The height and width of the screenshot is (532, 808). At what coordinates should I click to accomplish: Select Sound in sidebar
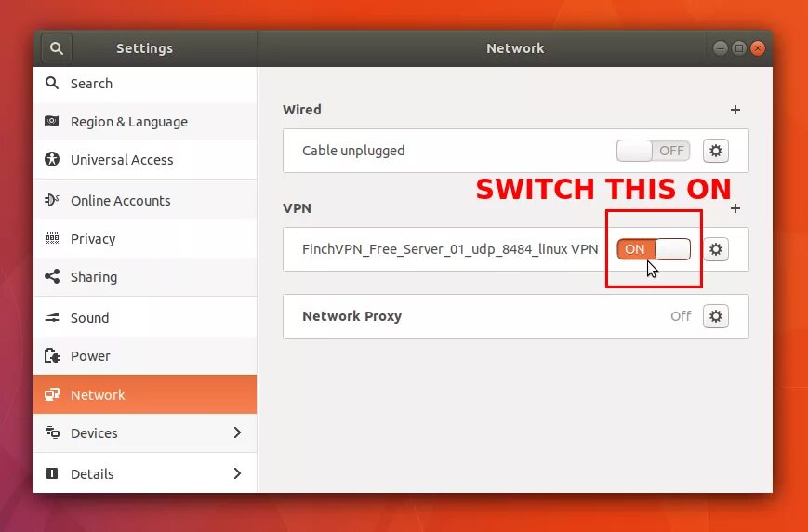(145, 317)
